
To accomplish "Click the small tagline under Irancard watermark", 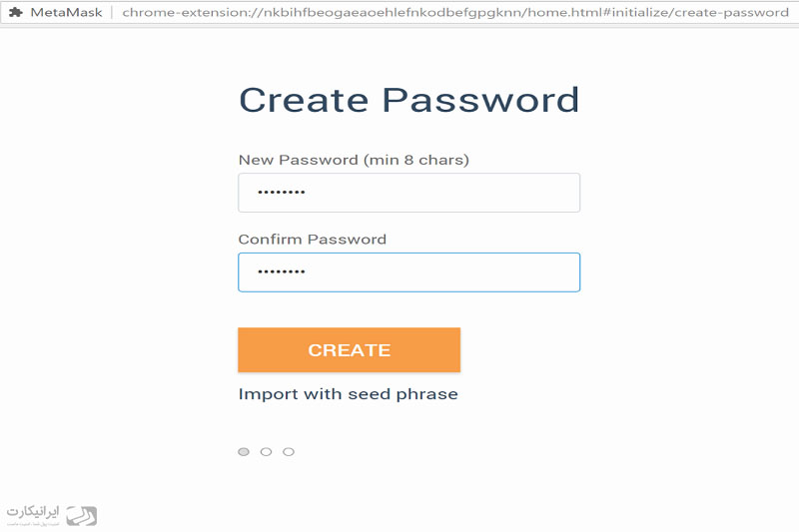I will click(x=33, y=523).
